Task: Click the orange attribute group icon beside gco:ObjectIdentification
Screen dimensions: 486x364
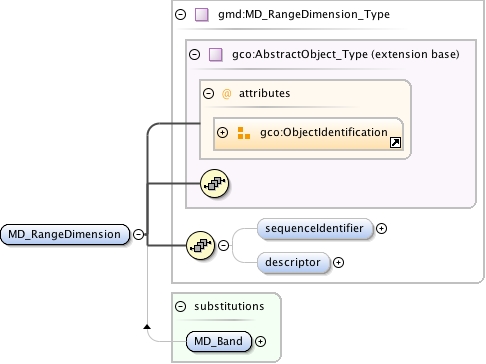Action: click(244, 133)
